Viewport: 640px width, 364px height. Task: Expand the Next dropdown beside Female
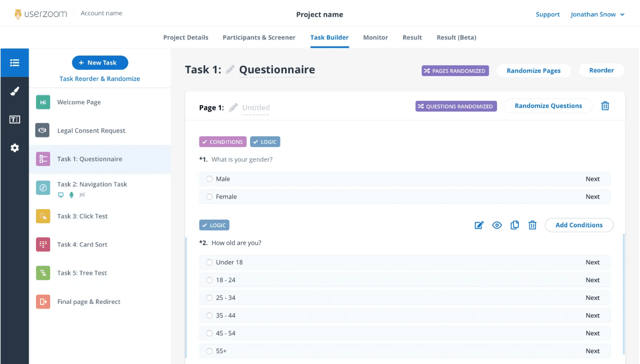click(x=593, y=196)
